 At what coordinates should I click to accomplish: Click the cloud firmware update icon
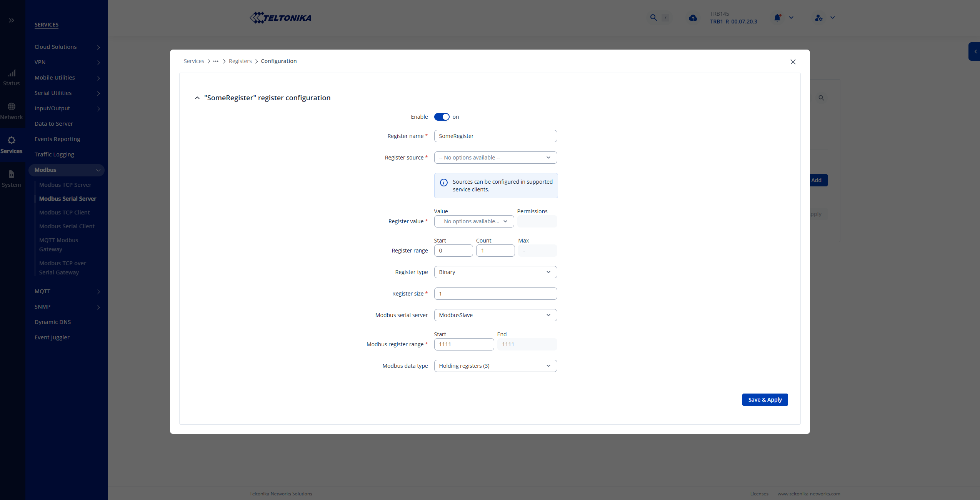693,18
